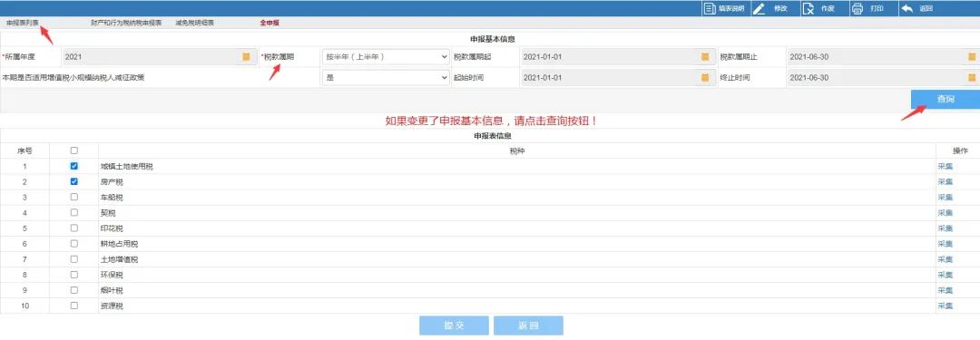The image size is (980, 340).
Task: Click the 打印 printer icon
Action: coord(857,9)
